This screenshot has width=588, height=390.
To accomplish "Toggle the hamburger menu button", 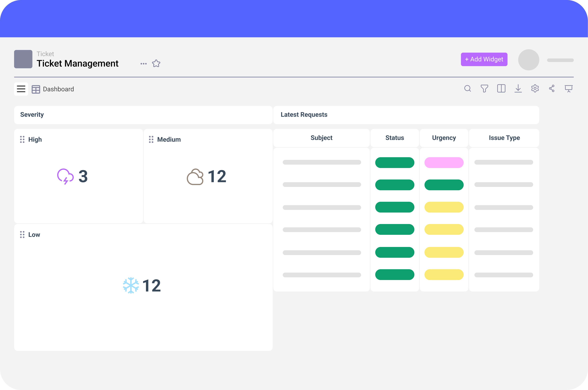I will [21, 89].
